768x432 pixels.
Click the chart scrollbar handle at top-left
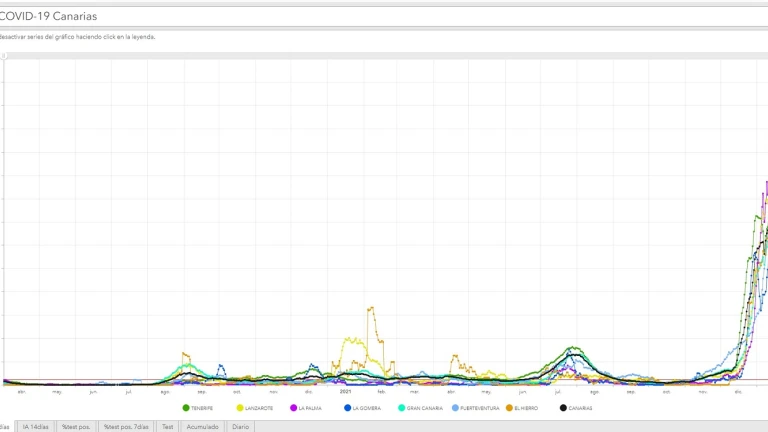[x=3, y=56]
